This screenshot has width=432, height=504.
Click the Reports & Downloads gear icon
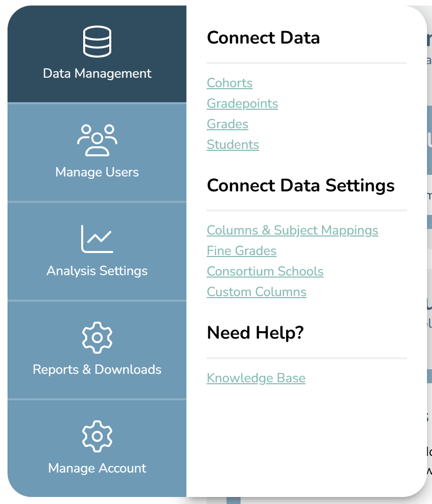coord(97,338)
